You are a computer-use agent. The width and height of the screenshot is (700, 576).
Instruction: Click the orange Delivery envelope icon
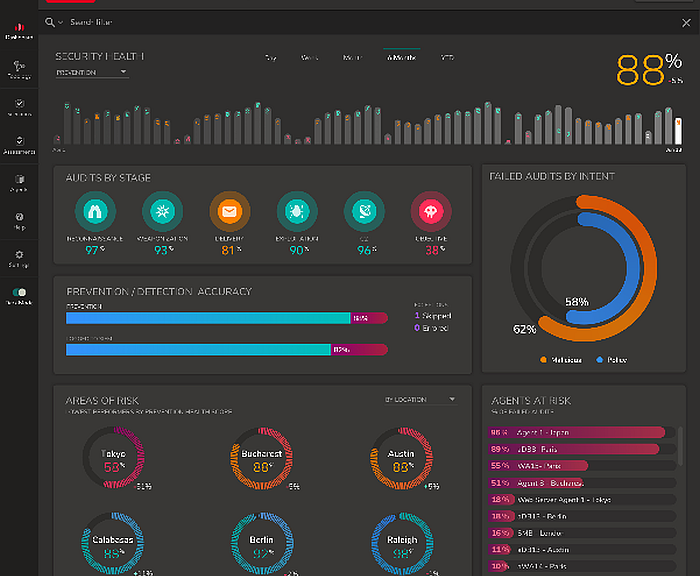[x=229, y=211]
